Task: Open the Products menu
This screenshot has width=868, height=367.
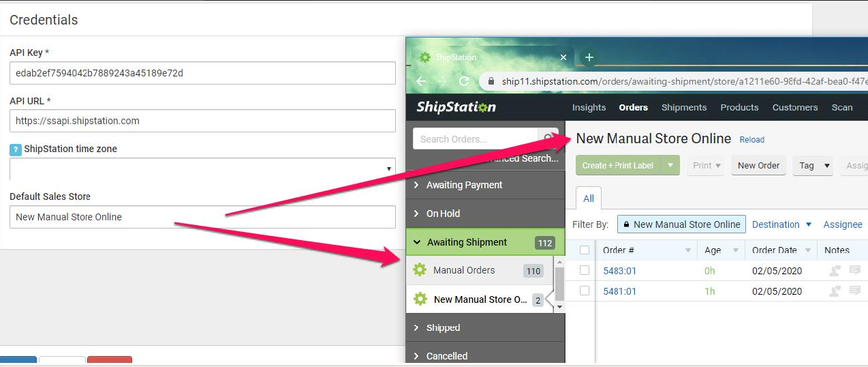Action: click(739, 107)
